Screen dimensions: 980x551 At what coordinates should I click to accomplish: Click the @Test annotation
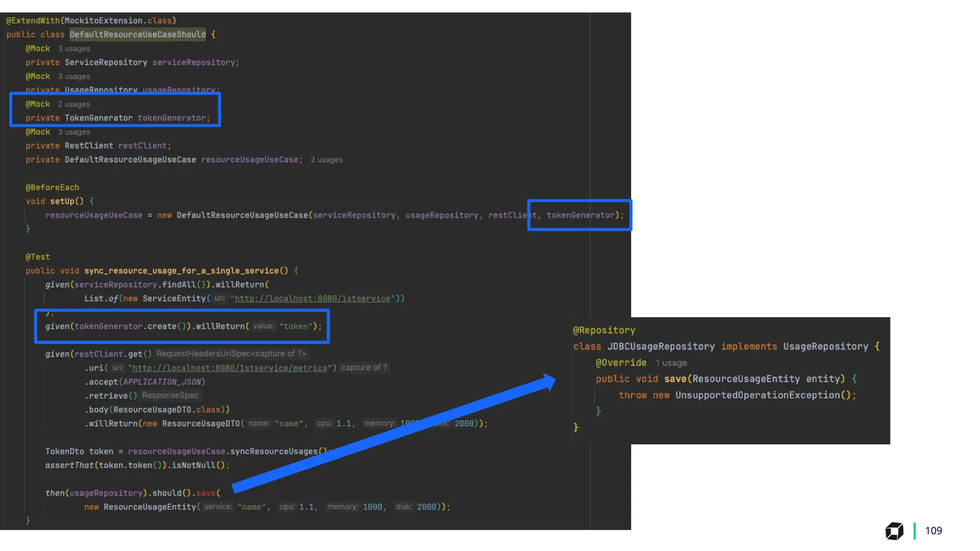click(37, 257)
